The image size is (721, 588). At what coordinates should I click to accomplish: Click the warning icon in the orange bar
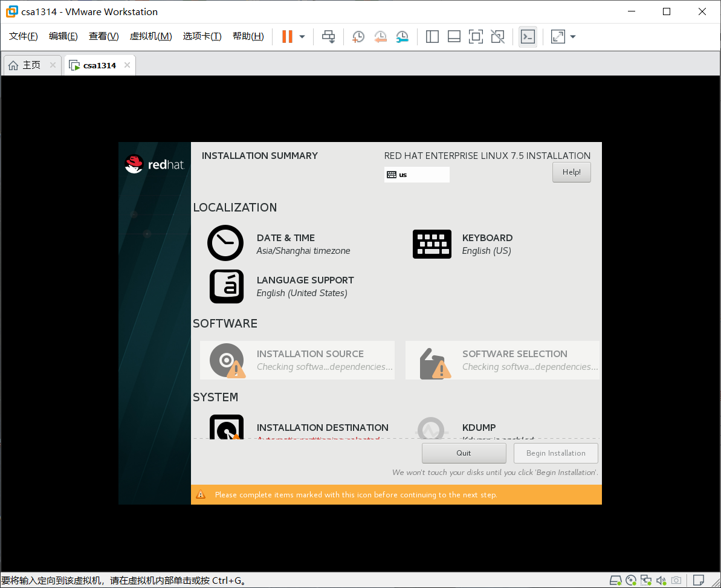201,495
